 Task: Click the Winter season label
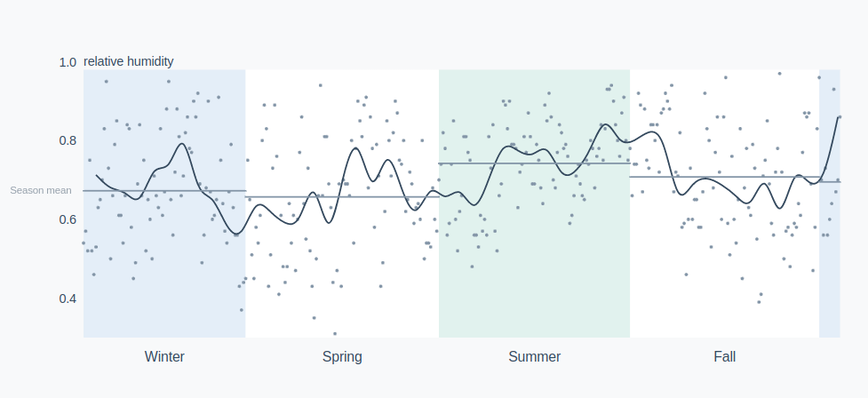[x=164, y=357]
